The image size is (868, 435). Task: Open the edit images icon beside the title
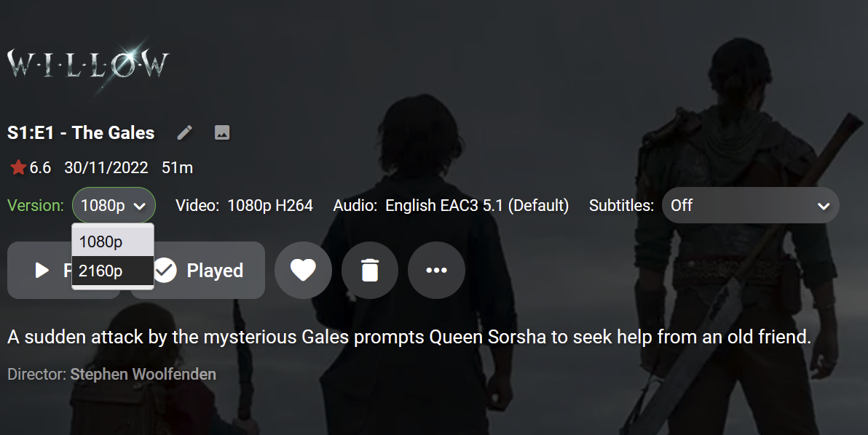(222, 132)
